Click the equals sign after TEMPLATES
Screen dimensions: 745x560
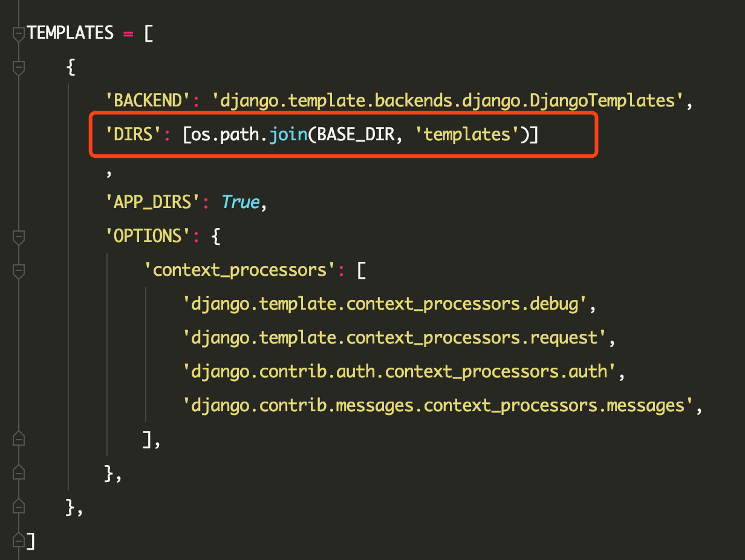[128, 33]
